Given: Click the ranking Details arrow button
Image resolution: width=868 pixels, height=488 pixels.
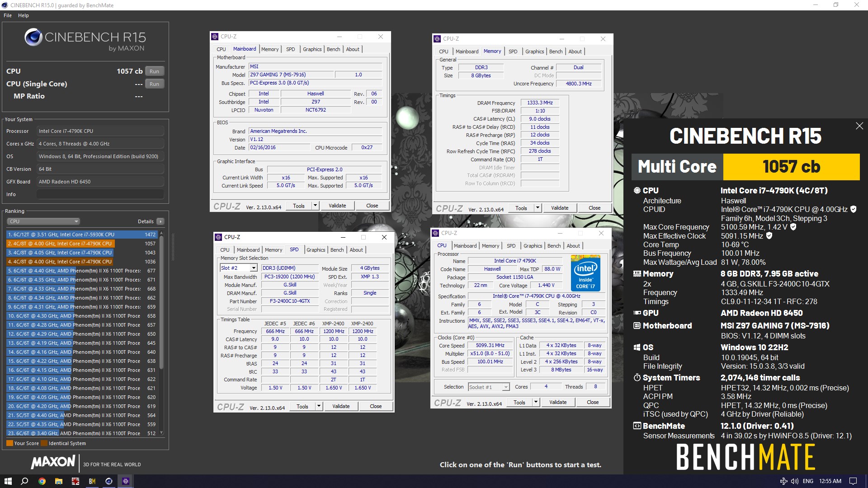Looking at the screenshot, I should pyautogui.click(x=160, y=221).
